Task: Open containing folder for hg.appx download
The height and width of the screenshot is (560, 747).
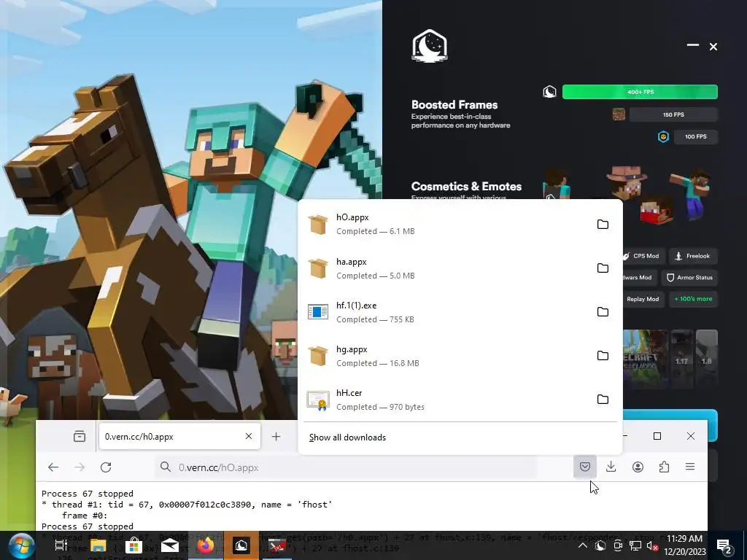Action: (x=603, y=356)
